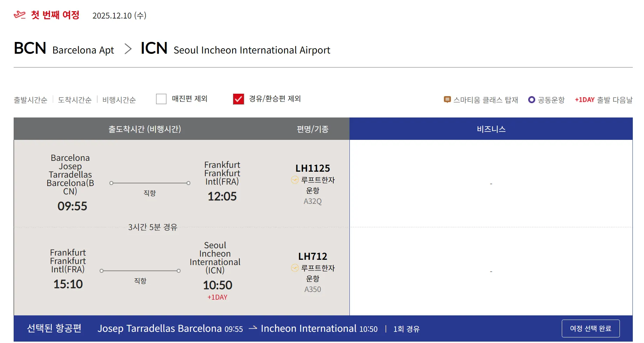Click the LH712 flight number

tap(312, 256)
